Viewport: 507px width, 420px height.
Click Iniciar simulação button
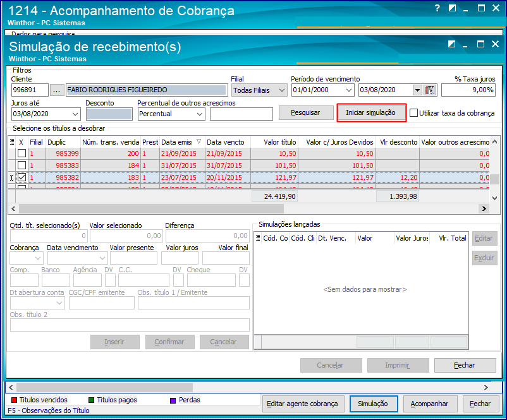point(371,113)
